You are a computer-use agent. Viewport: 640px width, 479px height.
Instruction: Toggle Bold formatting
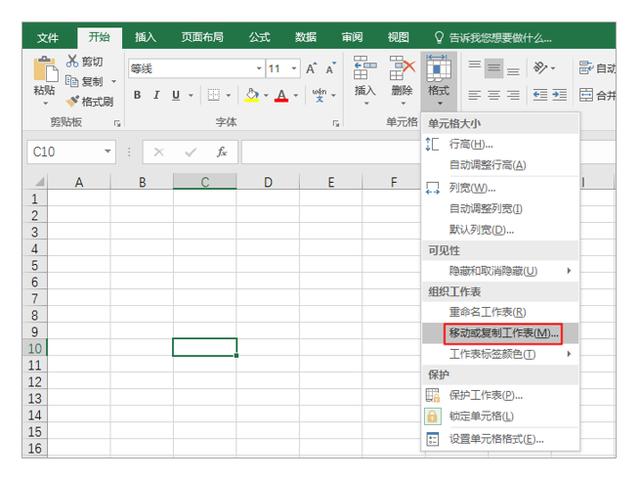point(138,95)
